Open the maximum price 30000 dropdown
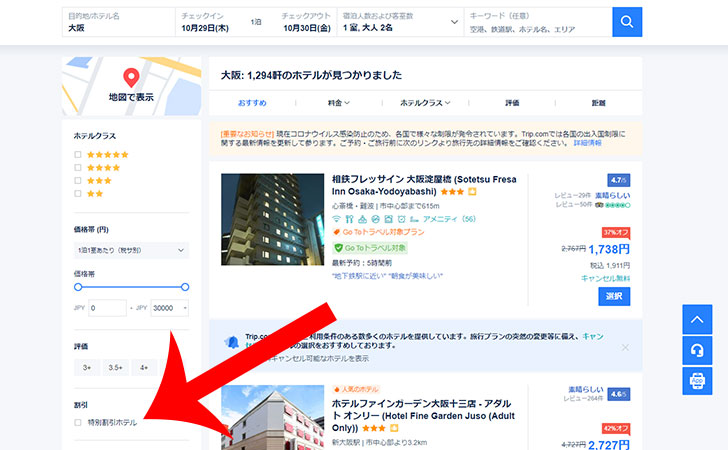Screen dimensions: 728x450 pos(169,308)
